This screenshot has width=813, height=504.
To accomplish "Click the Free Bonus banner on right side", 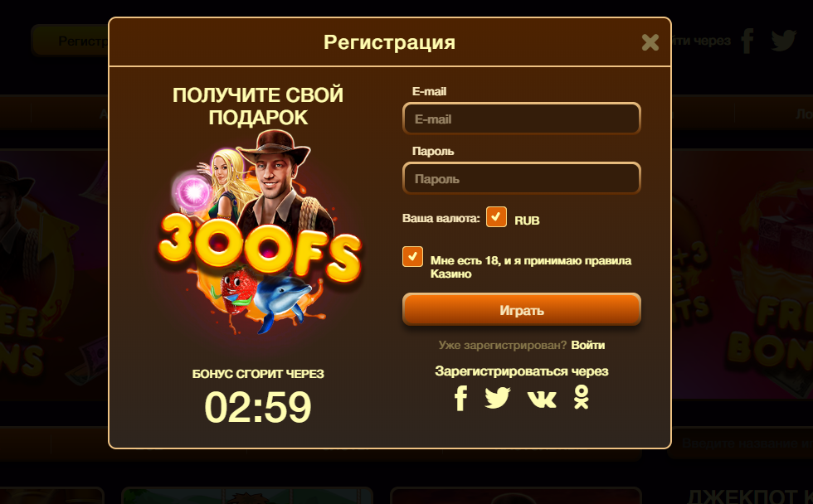I will [x=742, y=274].
